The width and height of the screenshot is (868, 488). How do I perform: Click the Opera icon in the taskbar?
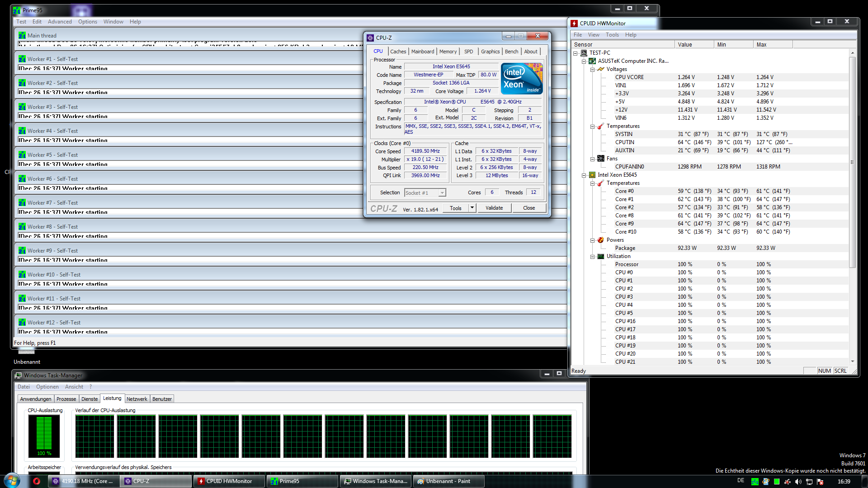coord(37,481)
